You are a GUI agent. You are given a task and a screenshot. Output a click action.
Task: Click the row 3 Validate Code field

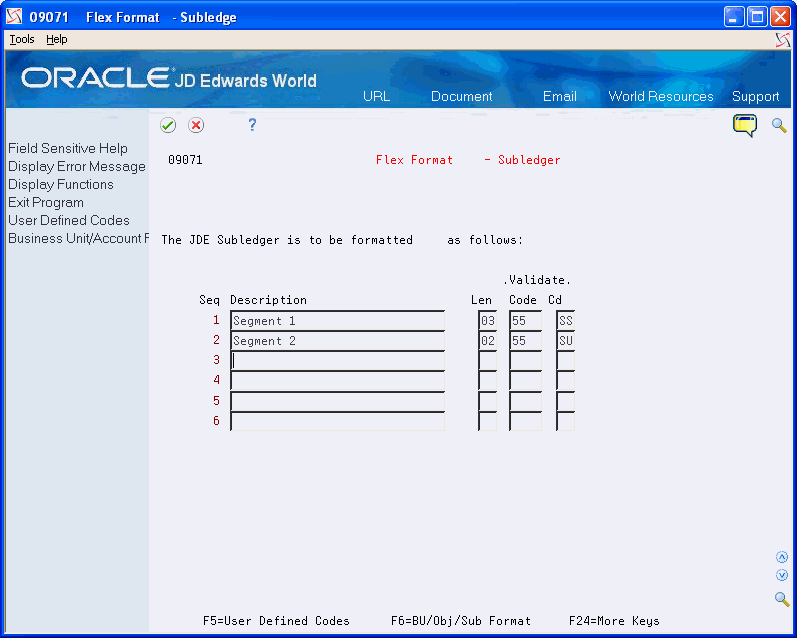pyautogui.click(x=525, y=360)
